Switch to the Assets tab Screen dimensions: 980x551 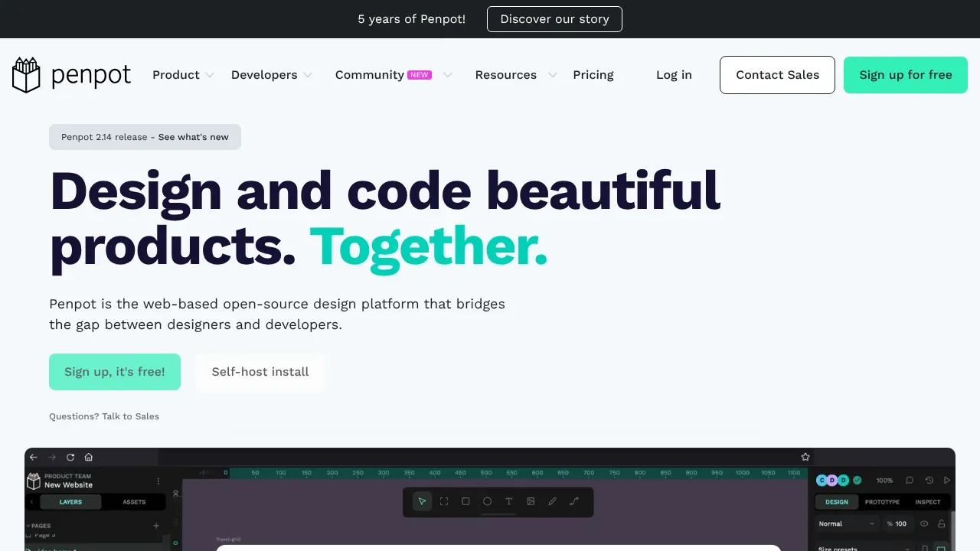pos(134,502)
